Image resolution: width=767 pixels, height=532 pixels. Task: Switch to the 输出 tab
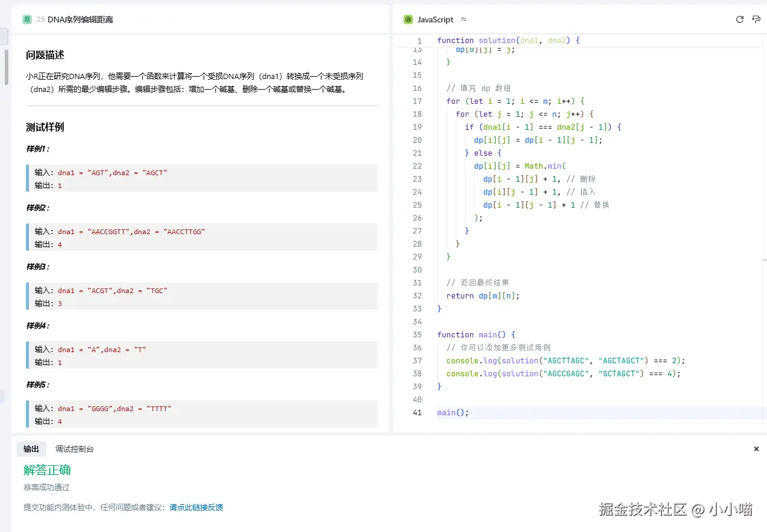31,449
